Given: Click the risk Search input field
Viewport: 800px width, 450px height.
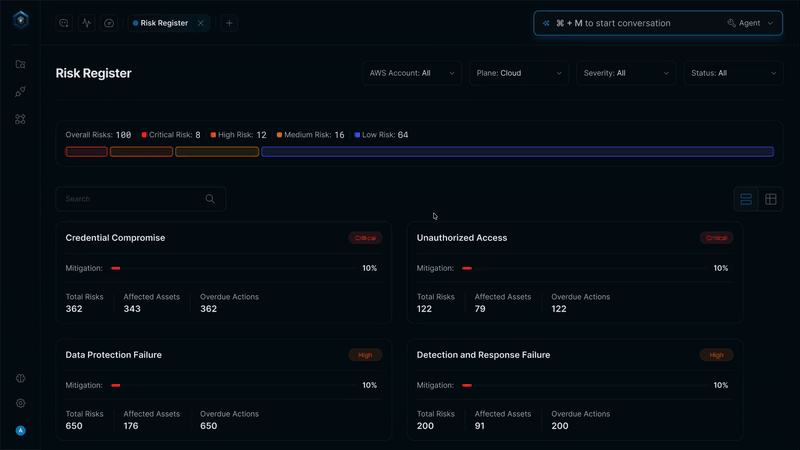Looking at the screenshot, I should pyautogui.click(x=130, y=199).
